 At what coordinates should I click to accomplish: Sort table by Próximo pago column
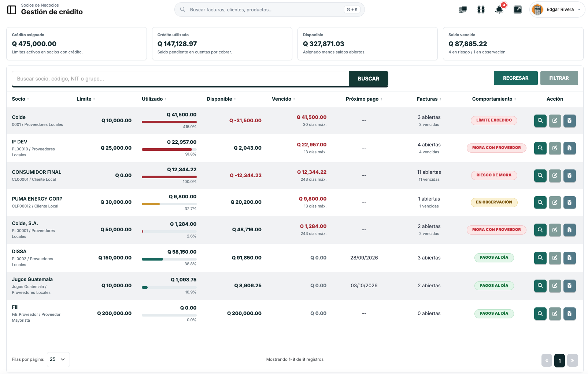(364, 99)
